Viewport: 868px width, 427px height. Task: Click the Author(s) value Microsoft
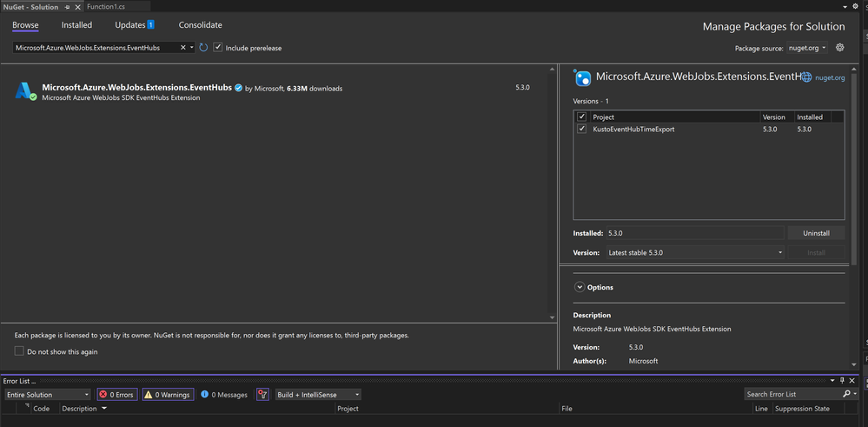[x=643, y=361]
